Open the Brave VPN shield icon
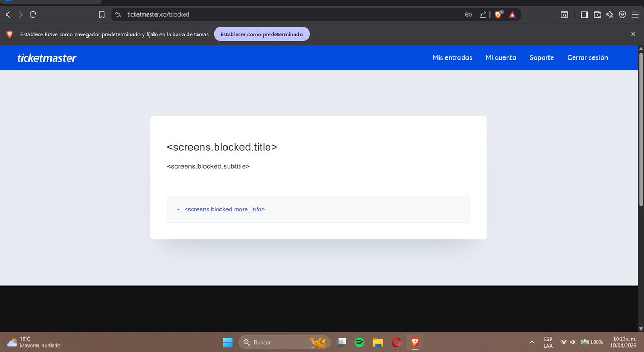Viewport: 644px width, 352px height. click(x=622, y=14)
